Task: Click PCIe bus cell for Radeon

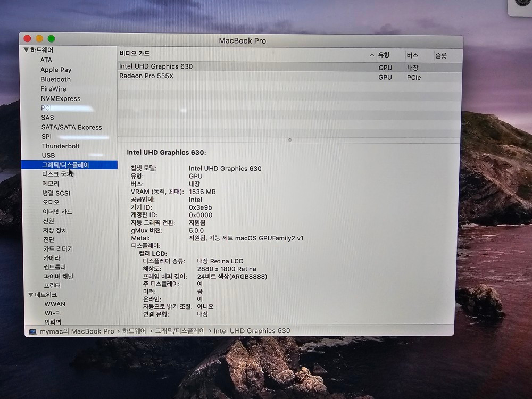Action: coord(414,77)
